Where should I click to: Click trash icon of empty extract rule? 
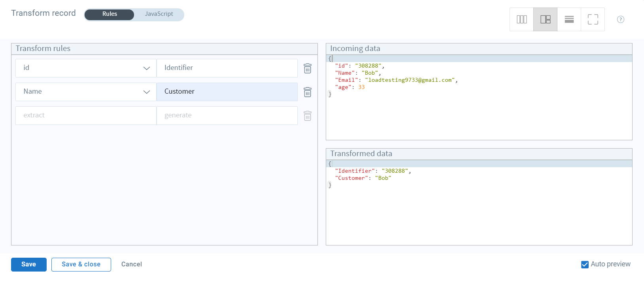tap(308, 116)
